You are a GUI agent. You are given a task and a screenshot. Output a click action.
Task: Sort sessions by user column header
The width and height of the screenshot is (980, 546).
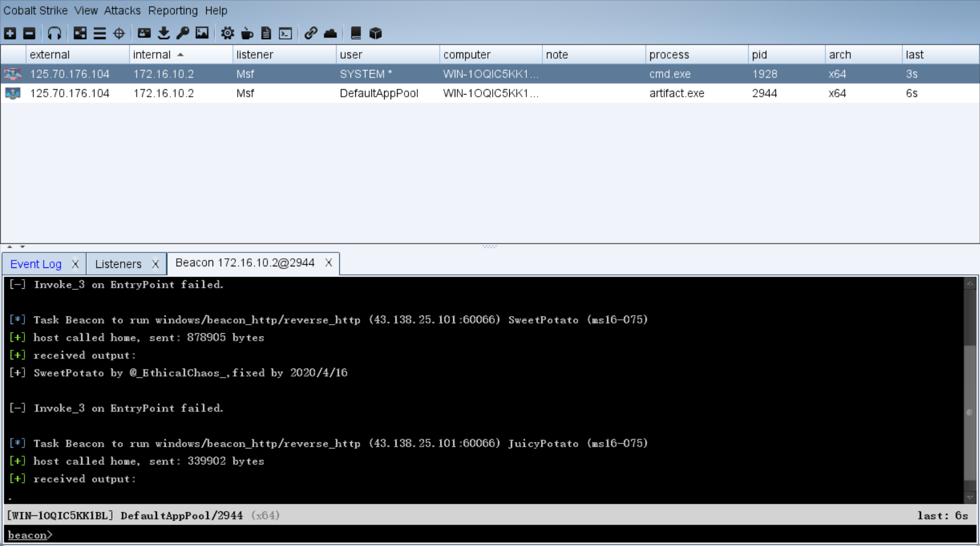[387, 55]
